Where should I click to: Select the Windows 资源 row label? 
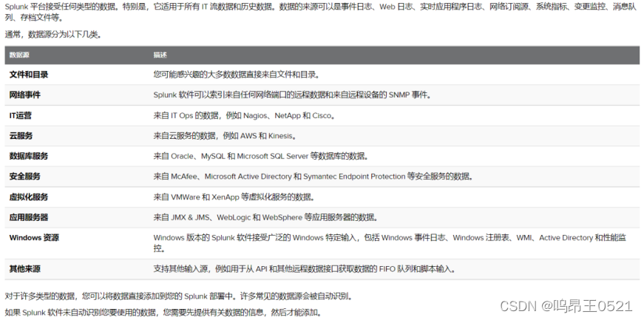click(34, 237)
